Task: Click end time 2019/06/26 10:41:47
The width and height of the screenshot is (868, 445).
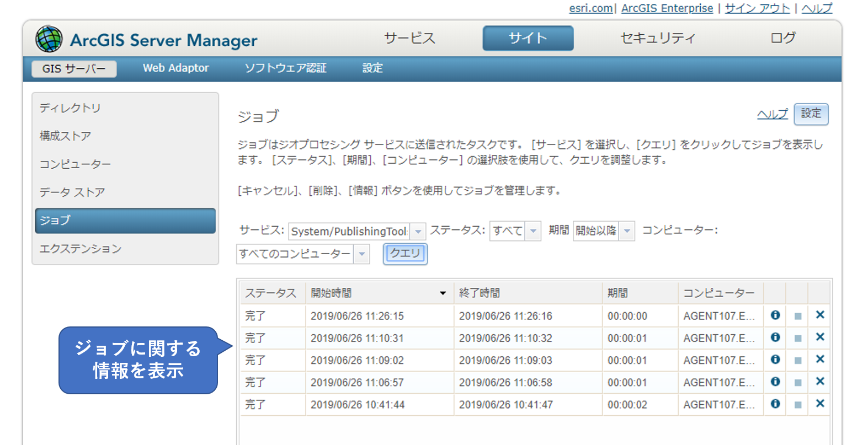Action: pyautogui.click(x=506, y=404)
